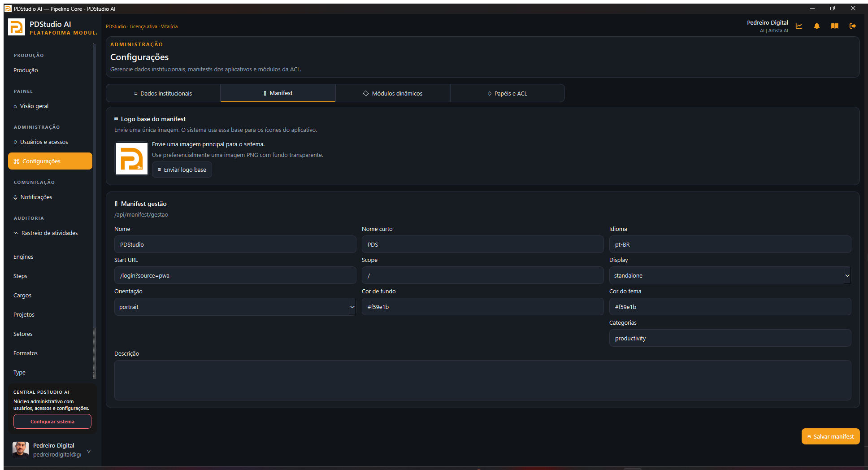Click the Start URL input field
Viewport: 868px width, 470px height.
point(235,275)
